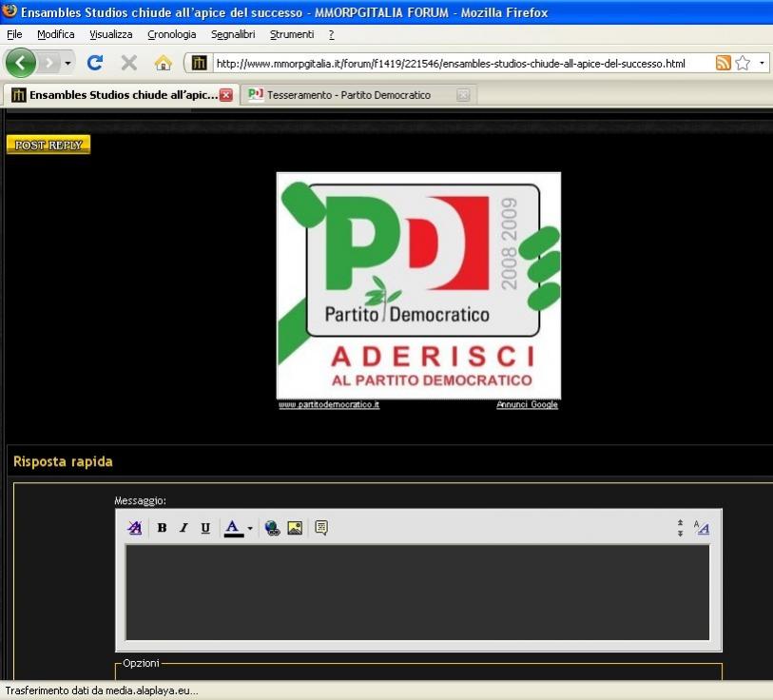Reload the page with the blue Refresh icon
The height and width of the screenshot is (700, 773).
pos(95,63)
